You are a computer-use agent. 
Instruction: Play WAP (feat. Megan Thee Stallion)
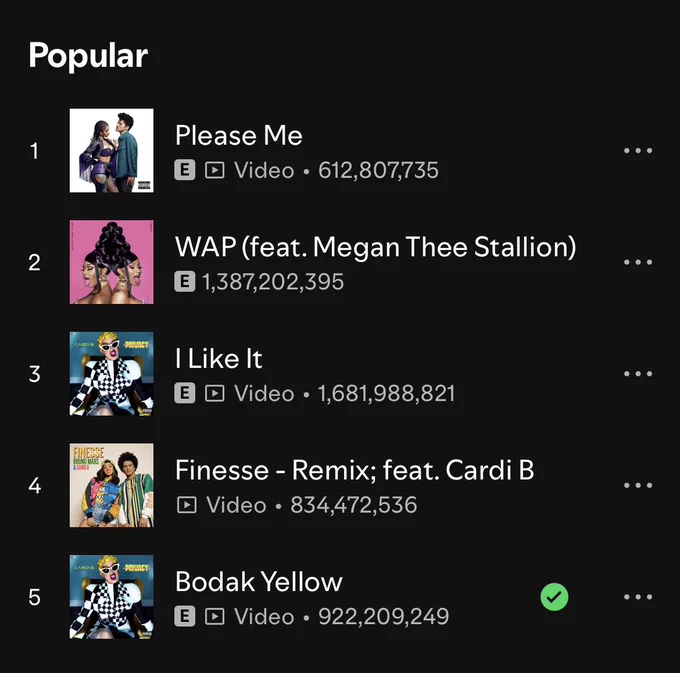pyautogui.click(x=376, y=247)
